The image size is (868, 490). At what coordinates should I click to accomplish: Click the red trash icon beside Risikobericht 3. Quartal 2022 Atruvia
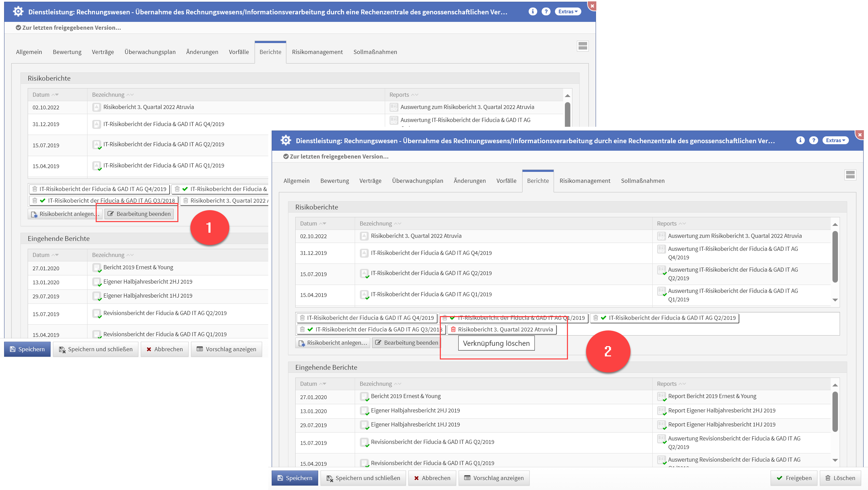point(453,329)
